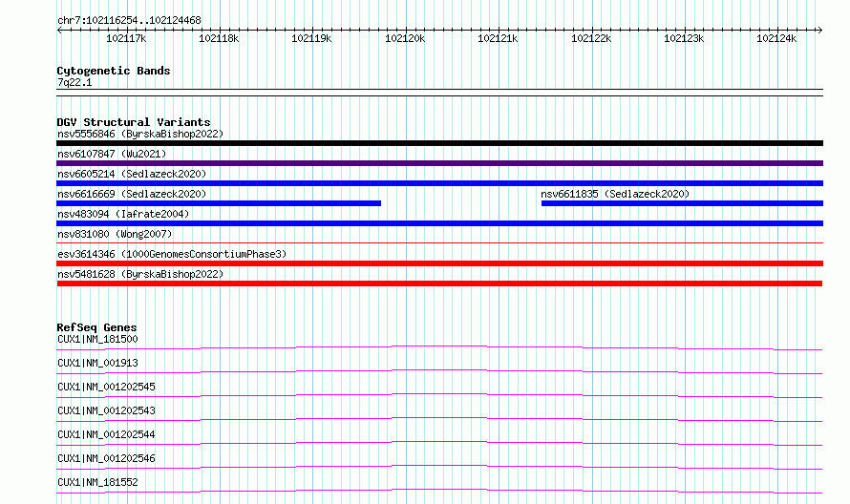Click the right arrow end of ruler
Image resolution: width=850 pixels, height=504 pixels.
820,30
